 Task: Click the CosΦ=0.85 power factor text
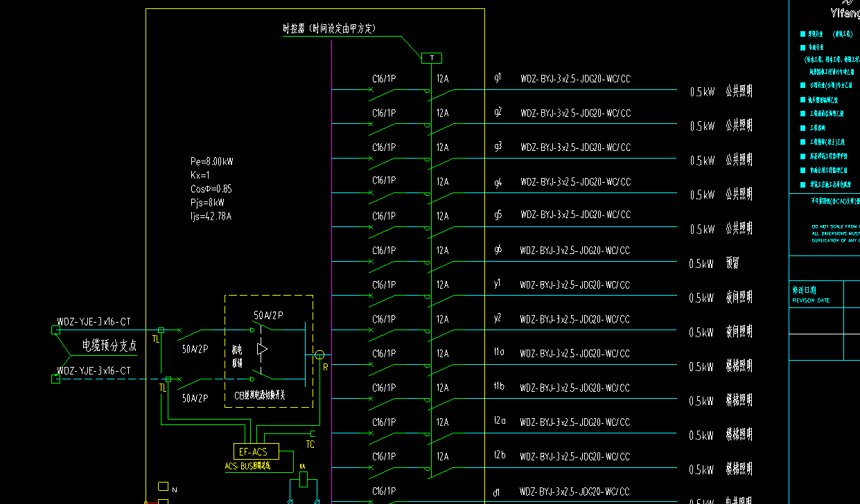[x=211, y=189]
